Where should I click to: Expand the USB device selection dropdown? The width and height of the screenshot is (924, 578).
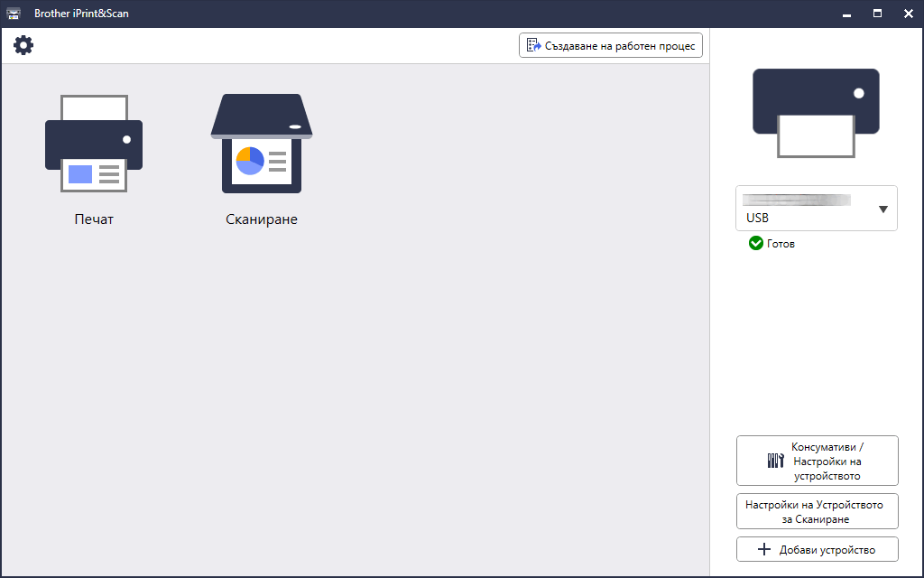coord(816,209)
